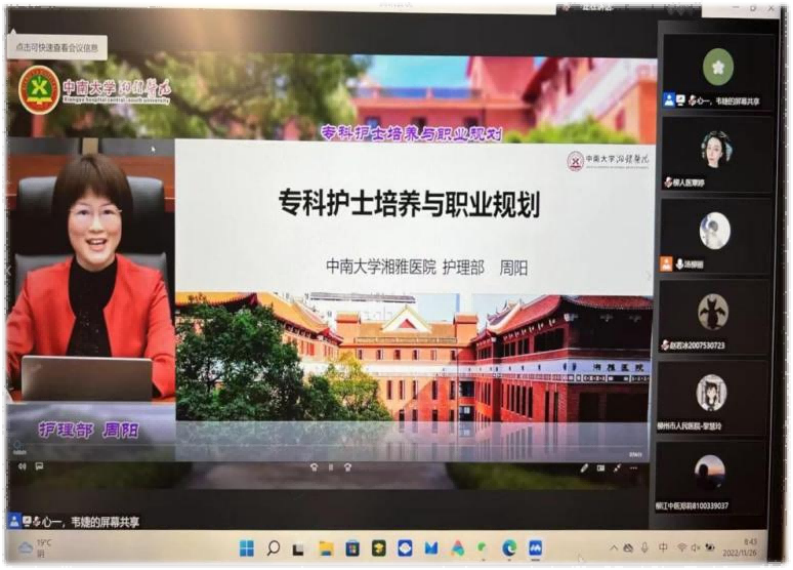Image resolution: width=793 pixels, height=570 pixels.
Task: Click the meeting info tooltip at top left
Action: (x=57, y=46)
